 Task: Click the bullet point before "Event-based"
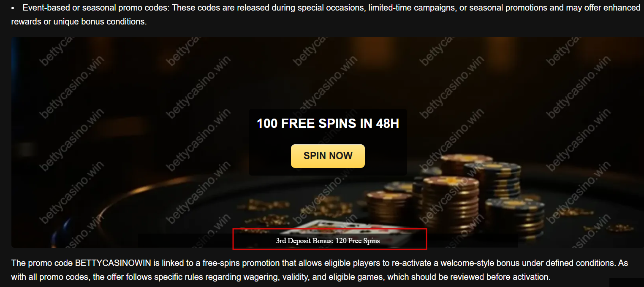tap(13, 8)
